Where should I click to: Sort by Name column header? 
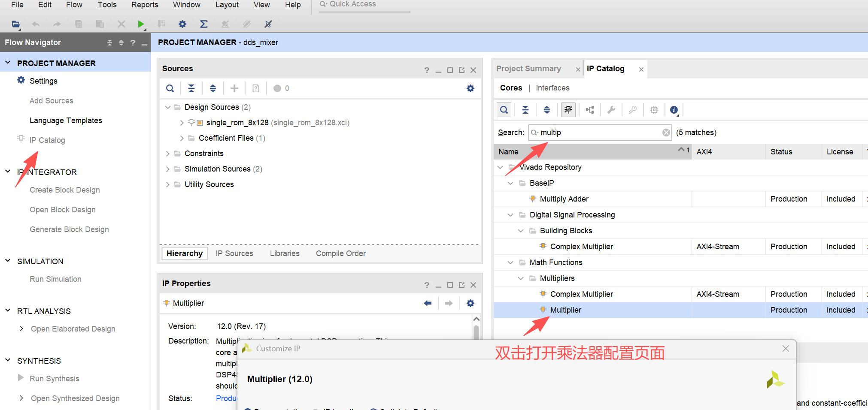(592, 152)
